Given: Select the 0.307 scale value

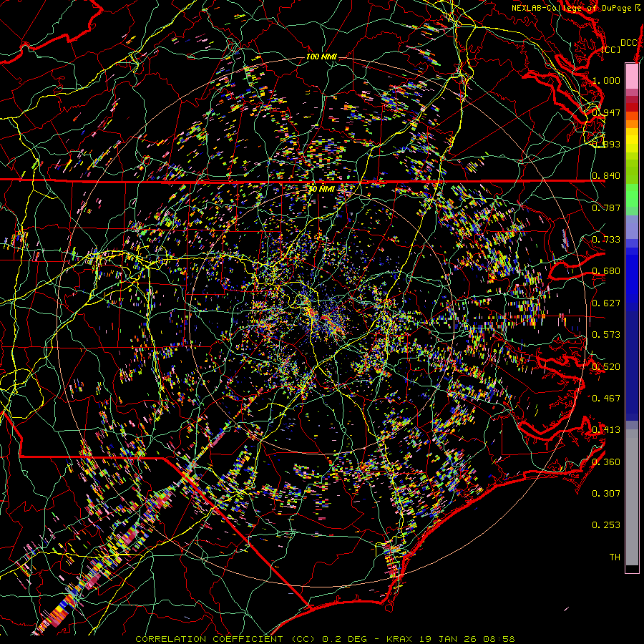Looking at the screenshot, I should pyautogui.click(x=606, y=494).
